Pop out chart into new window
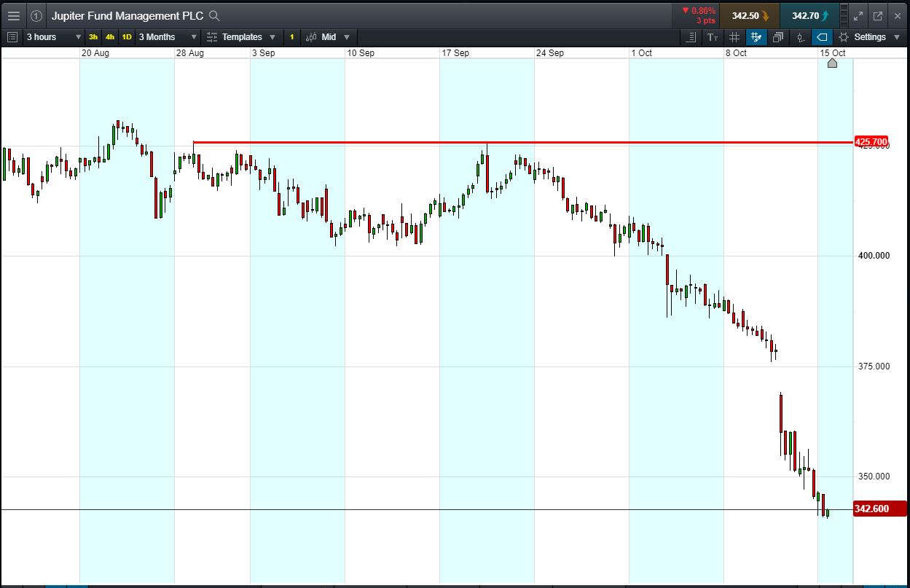This screenshot has height=588, width=910. 878,15
